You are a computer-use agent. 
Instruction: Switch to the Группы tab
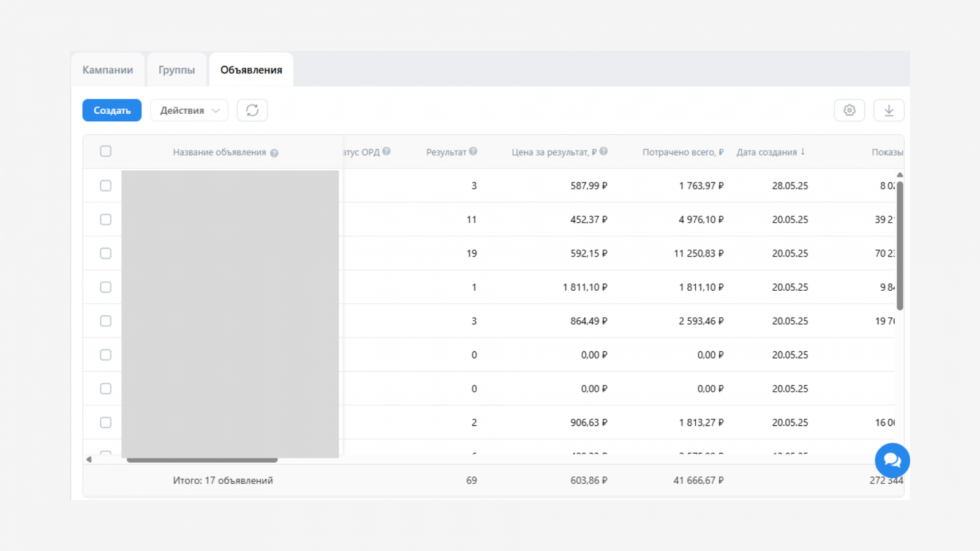176,70
